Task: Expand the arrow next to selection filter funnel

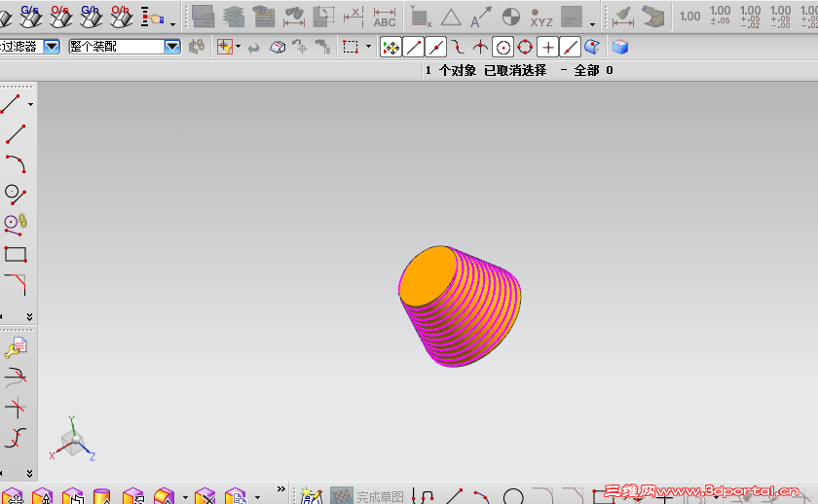Action: click(239, 47)
